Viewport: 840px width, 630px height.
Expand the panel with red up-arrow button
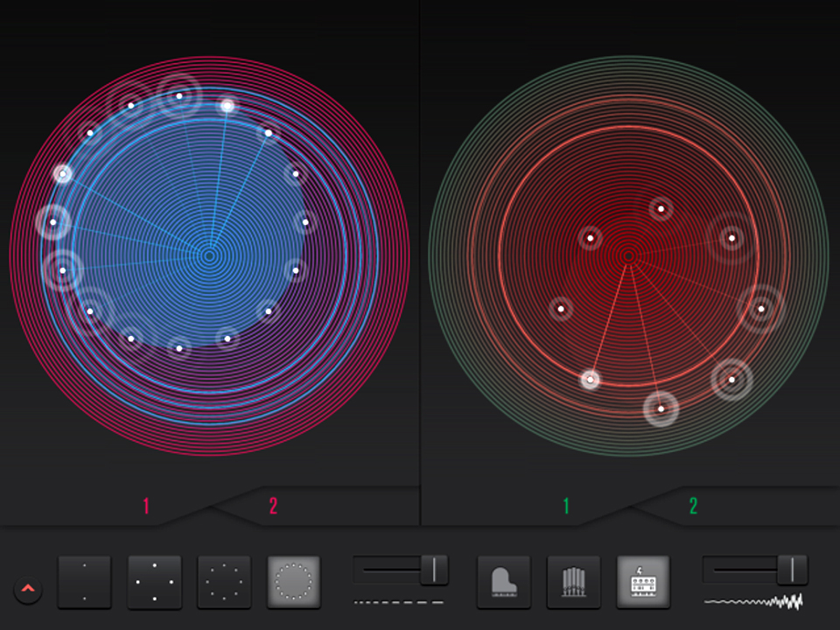(27, 589)
